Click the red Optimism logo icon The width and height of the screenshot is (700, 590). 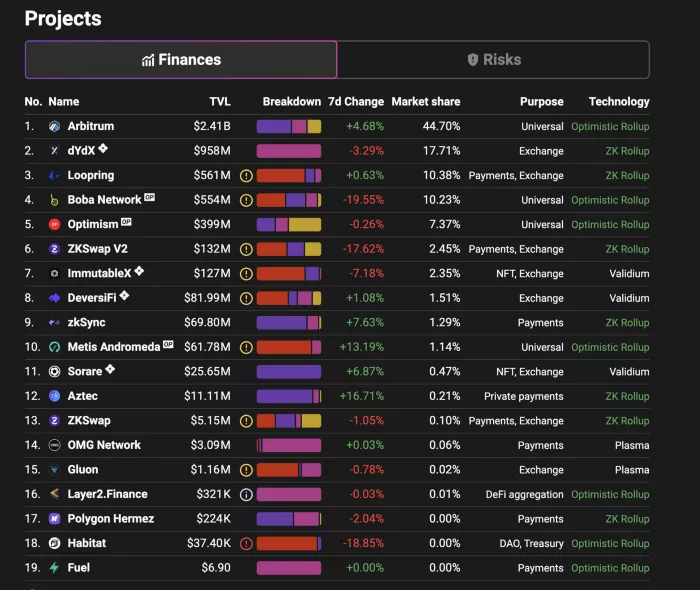54,224
